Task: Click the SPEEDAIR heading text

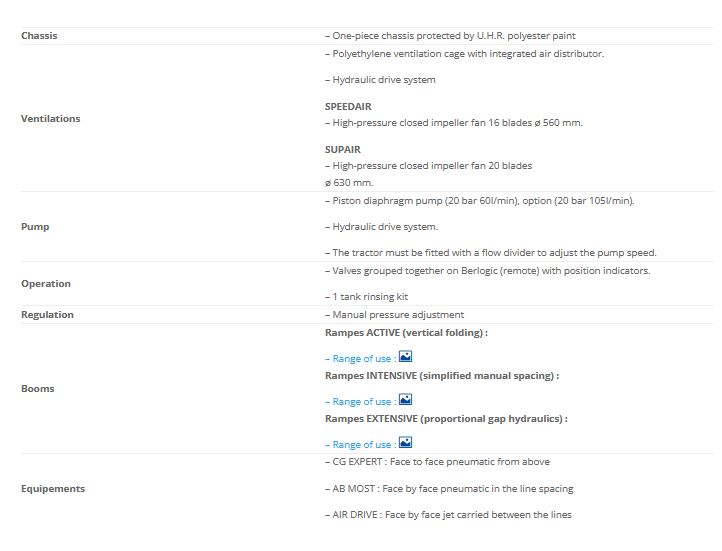Action: click(x=347, y=105)
